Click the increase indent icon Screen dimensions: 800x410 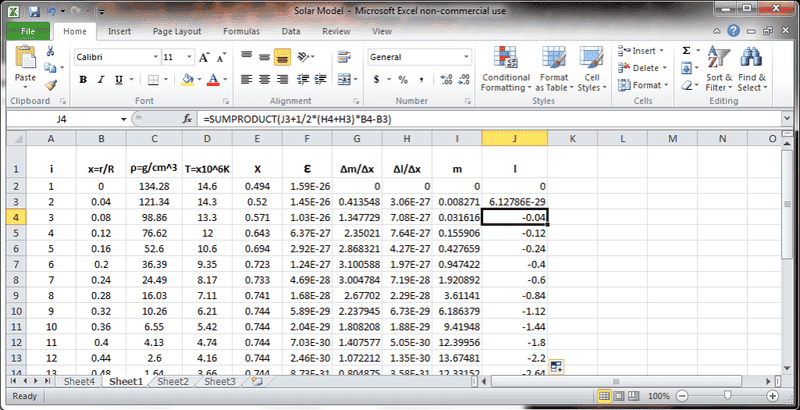click(320, 80)
